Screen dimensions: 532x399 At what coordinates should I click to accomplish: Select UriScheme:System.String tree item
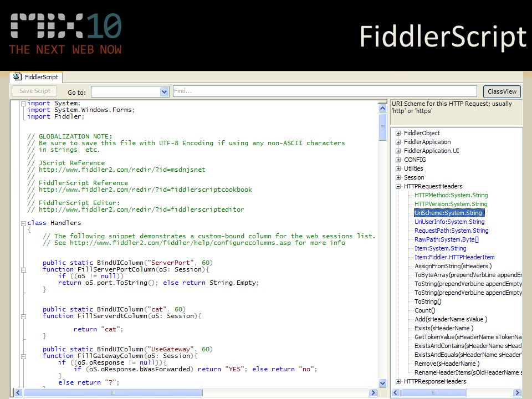point(449,213)
